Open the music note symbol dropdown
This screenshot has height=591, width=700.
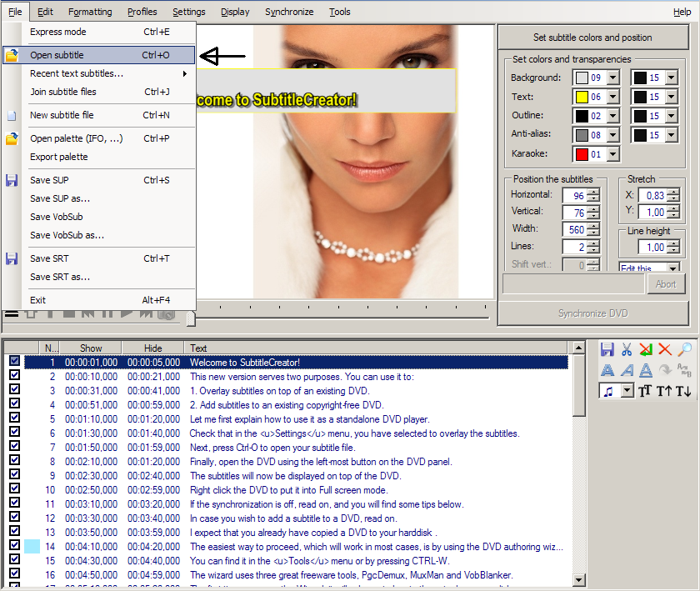[x=627, y=391]
